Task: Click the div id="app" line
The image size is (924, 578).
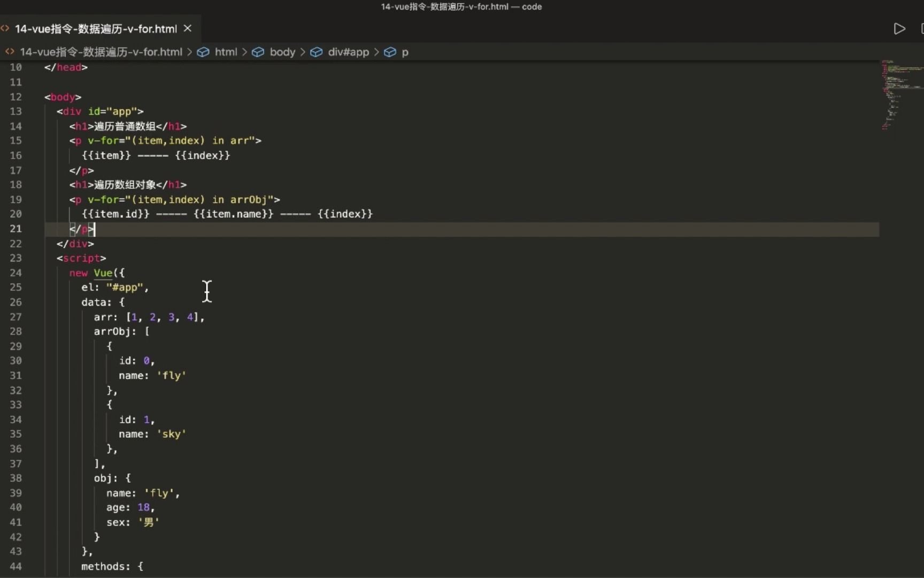Action: point(100,111)
